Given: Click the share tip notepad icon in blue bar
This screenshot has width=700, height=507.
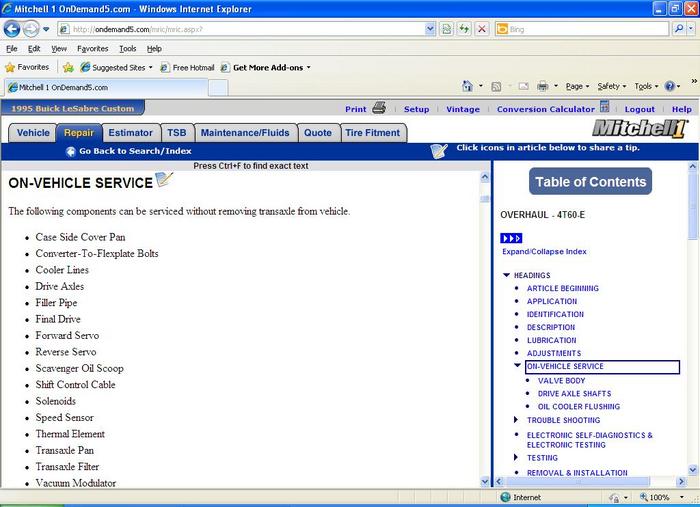Looking at the screenshot, I should [439, 151].
